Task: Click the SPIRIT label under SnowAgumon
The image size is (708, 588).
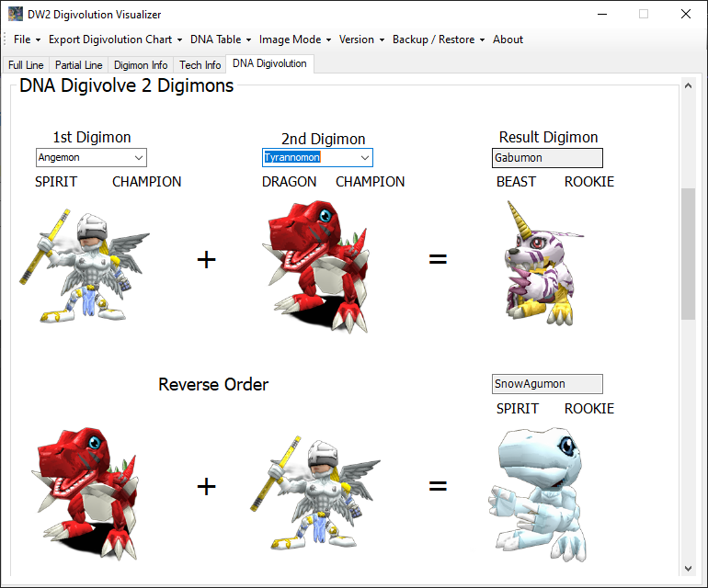Action: [x=518, y=409]
